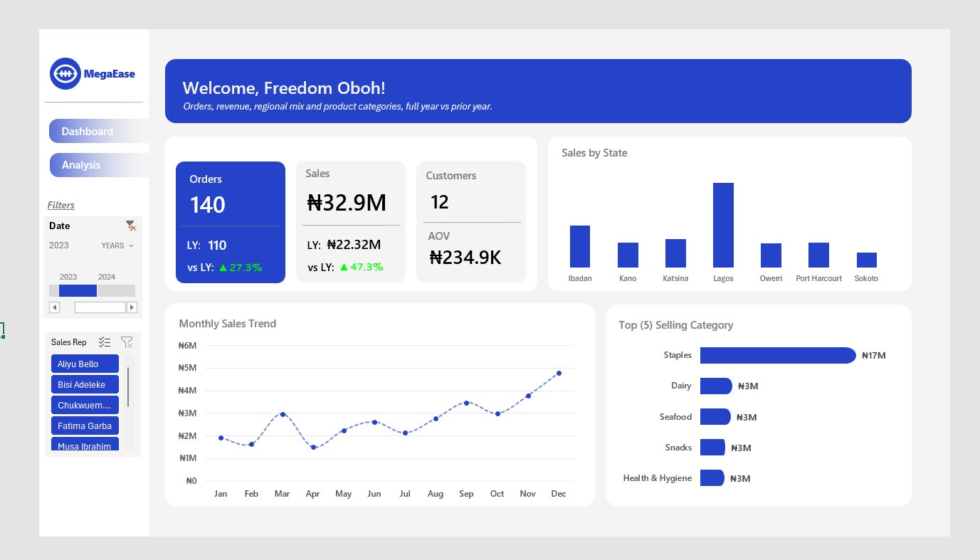This screenshot has width=980, height=560.
Task: Click the Port Harcourt bar in Sales by State
Action: [818, 255]
